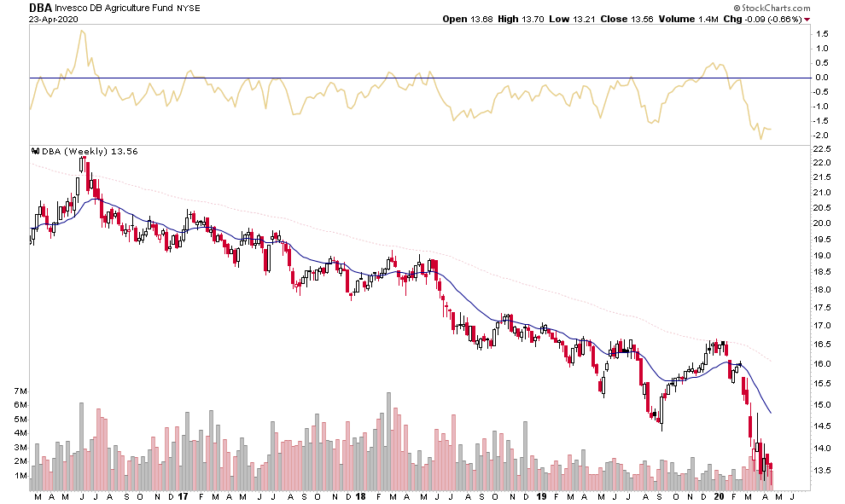Click the Low value 13.21

[584, 19]
